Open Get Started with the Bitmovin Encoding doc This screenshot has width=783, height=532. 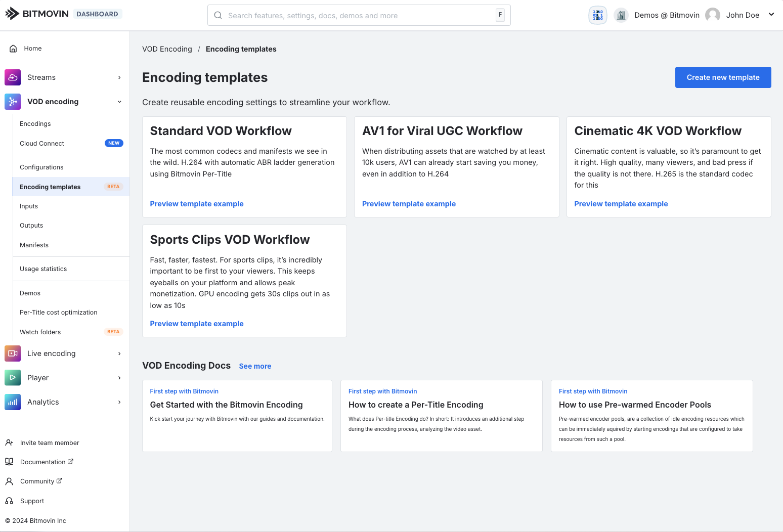click(x=237, y=416)
